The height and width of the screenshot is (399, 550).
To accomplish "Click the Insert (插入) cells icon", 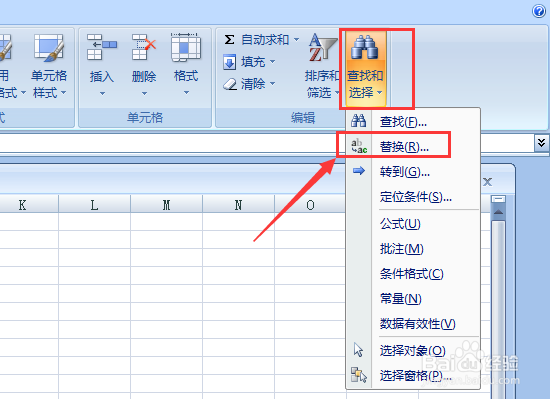I will coord(101,47).
